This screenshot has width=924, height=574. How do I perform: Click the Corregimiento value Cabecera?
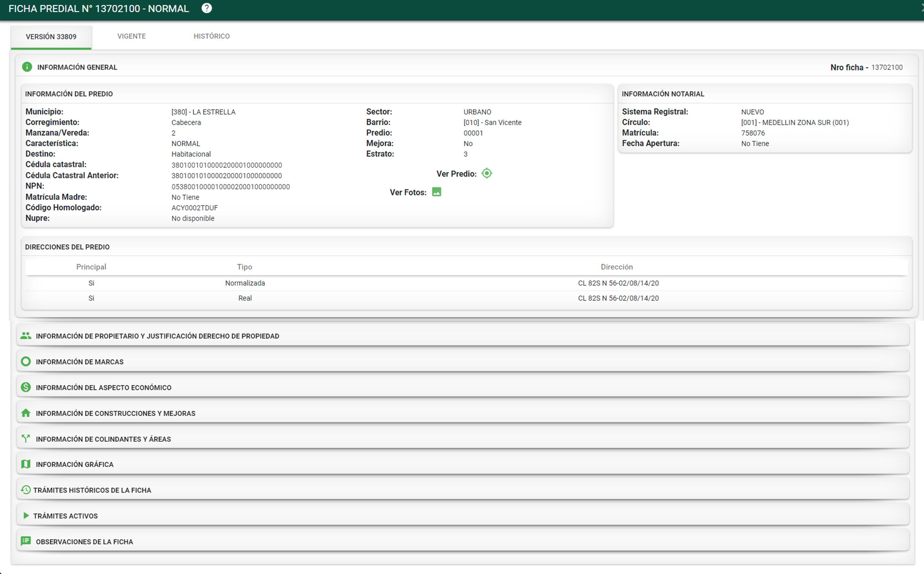click(x=186, y=123)
